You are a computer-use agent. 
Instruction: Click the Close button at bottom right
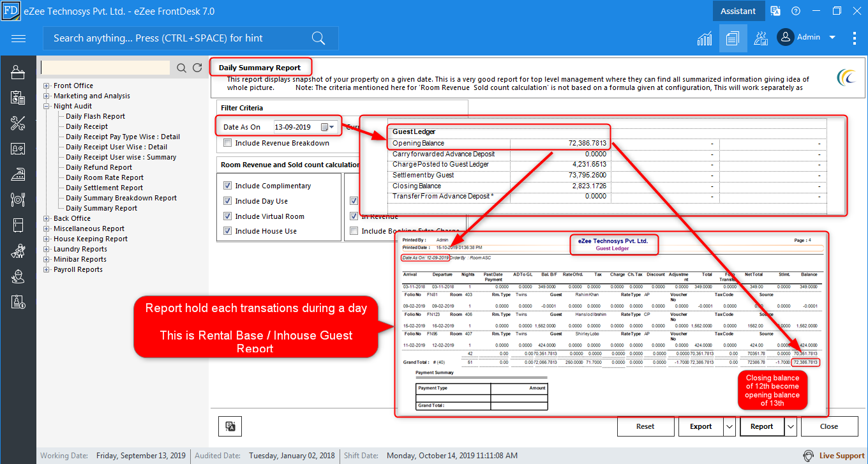pyautogui.click(x=829, y=426)
